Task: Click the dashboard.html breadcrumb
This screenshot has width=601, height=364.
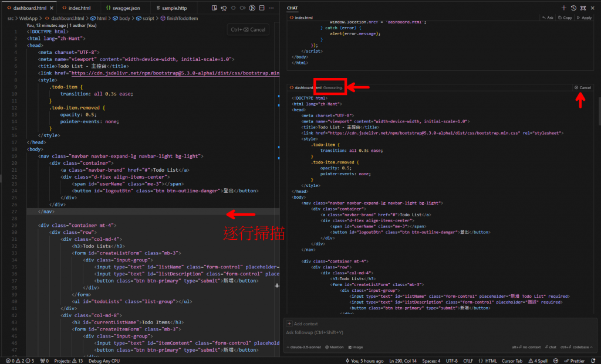Action: tap(65, 18)
